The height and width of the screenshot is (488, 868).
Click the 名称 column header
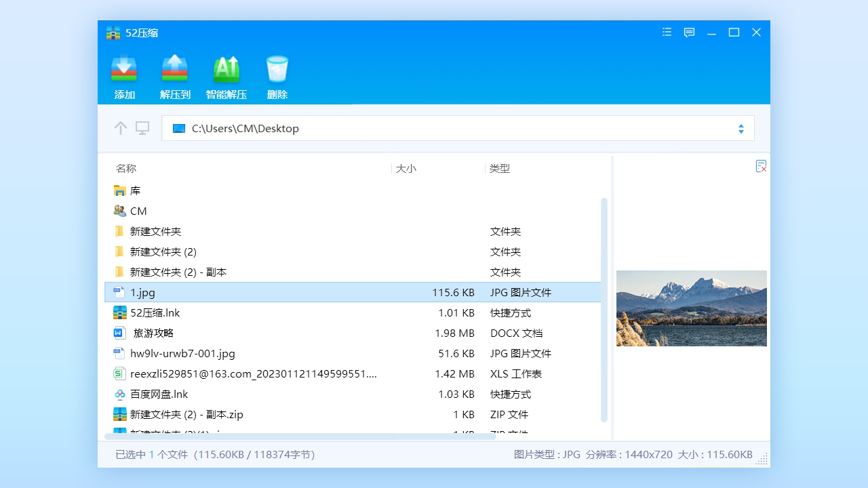pos(125,168)
